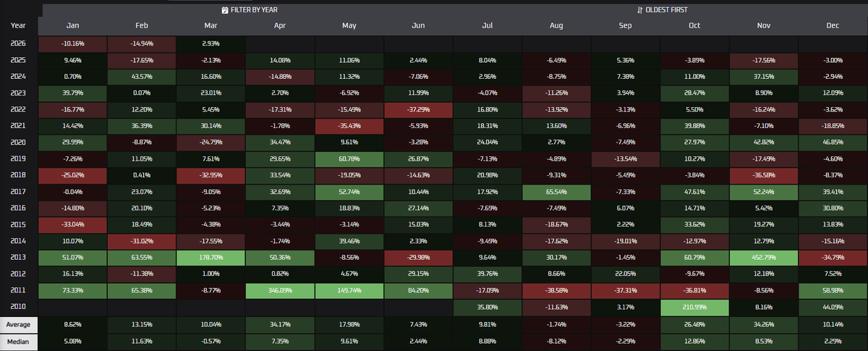Click the -36.58% cell for Nov 2018

765,174
